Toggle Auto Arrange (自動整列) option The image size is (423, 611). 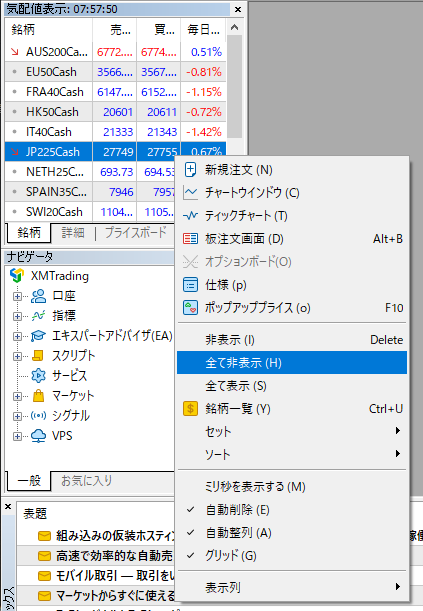coord(292,533)
